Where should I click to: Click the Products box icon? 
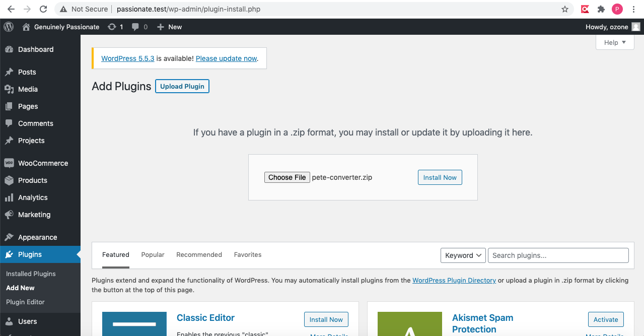tap(9, 180)
